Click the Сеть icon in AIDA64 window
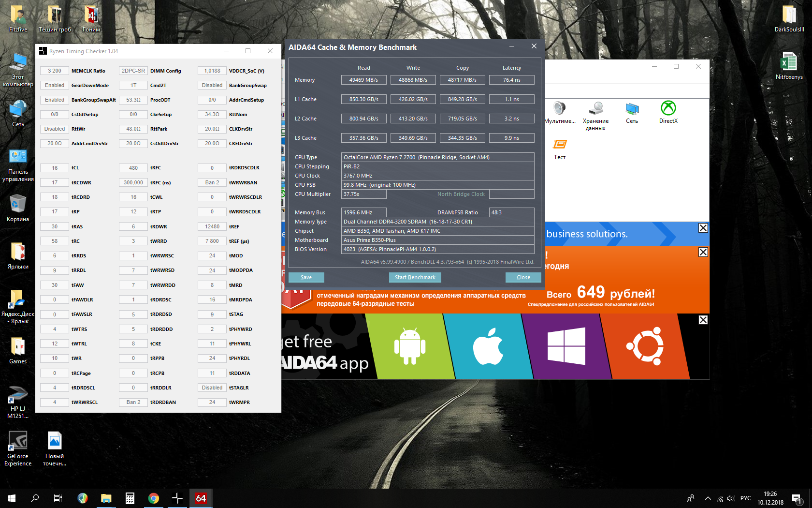Viewport: 812px width, 508px height. [x=632, y=112]
